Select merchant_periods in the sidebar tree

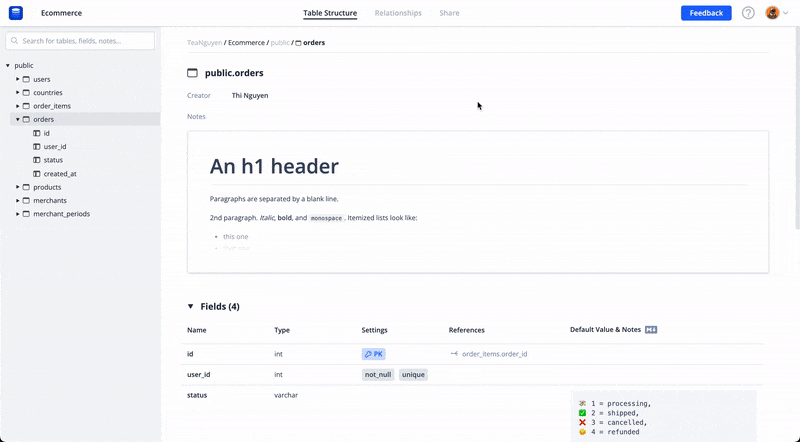[x=62, y=213]
